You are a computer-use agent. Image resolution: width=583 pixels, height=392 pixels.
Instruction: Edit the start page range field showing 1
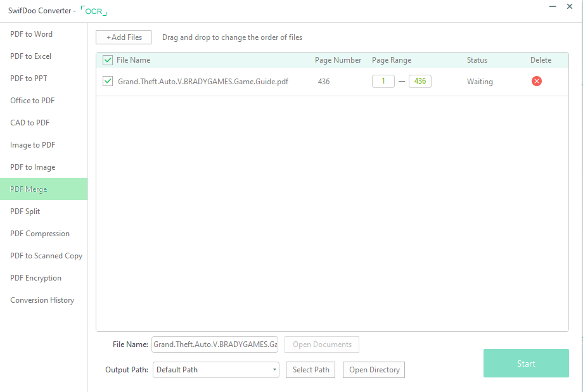pos(383,81)
